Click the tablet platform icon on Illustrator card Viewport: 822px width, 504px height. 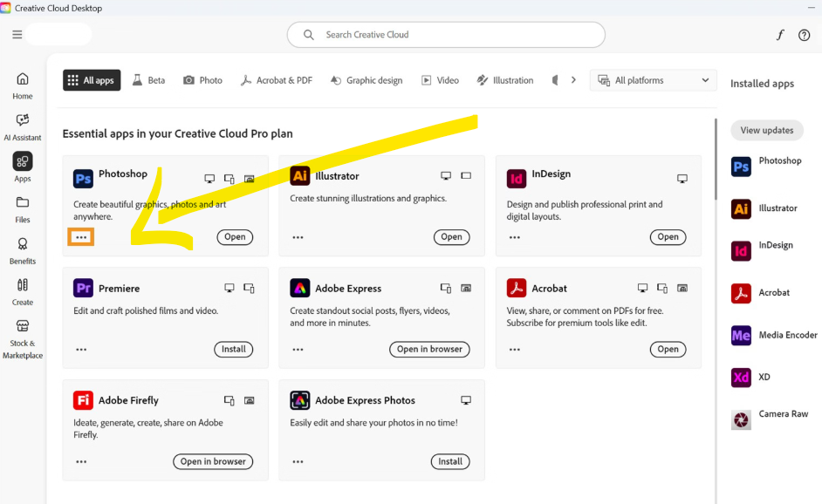pos(466,175)
